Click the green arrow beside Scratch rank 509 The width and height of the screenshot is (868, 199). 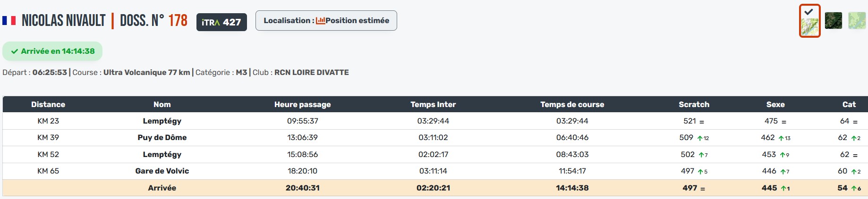click(x=700, y=138)
